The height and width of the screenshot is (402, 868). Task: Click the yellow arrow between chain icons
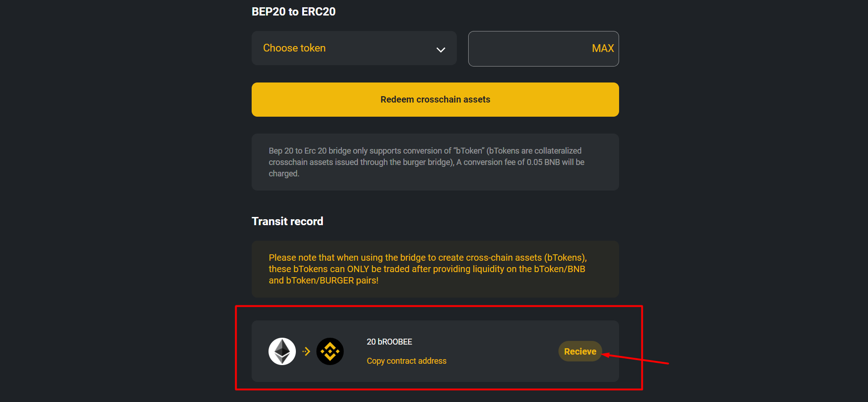click(x=306, y=351)
